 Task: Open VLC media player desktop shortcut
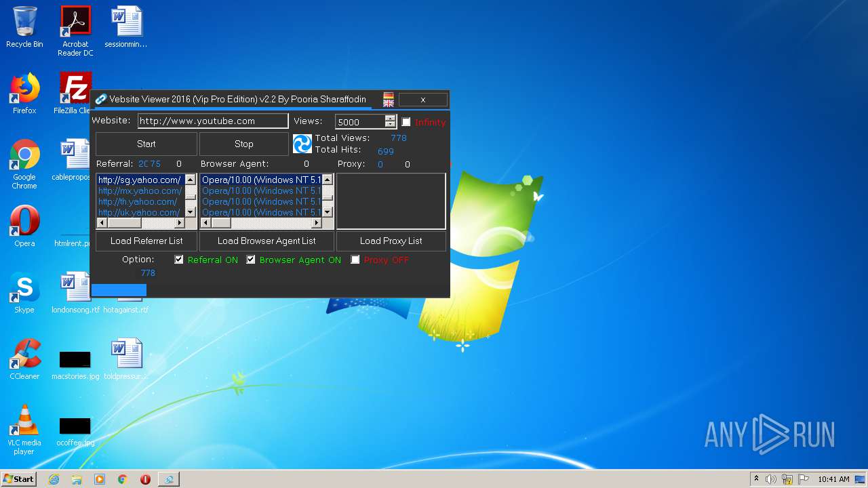point(24,430)
